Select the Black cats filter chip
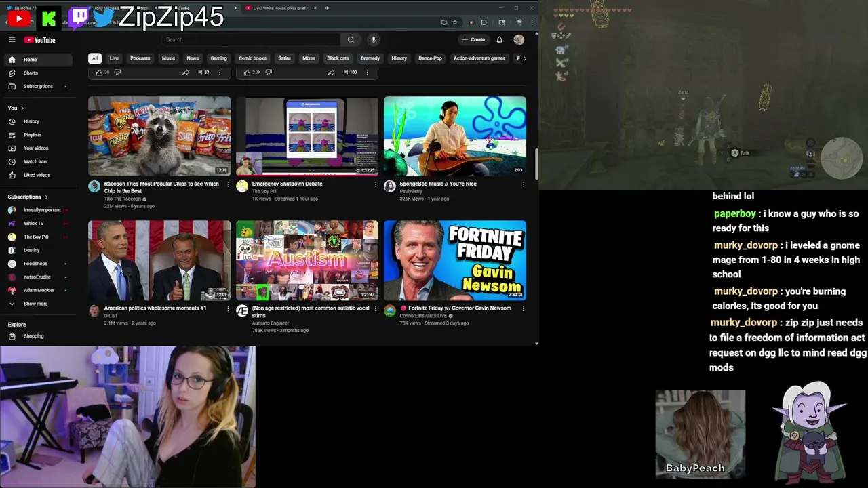This screenshot has height=488, width=868. click(x=338, y=58)
